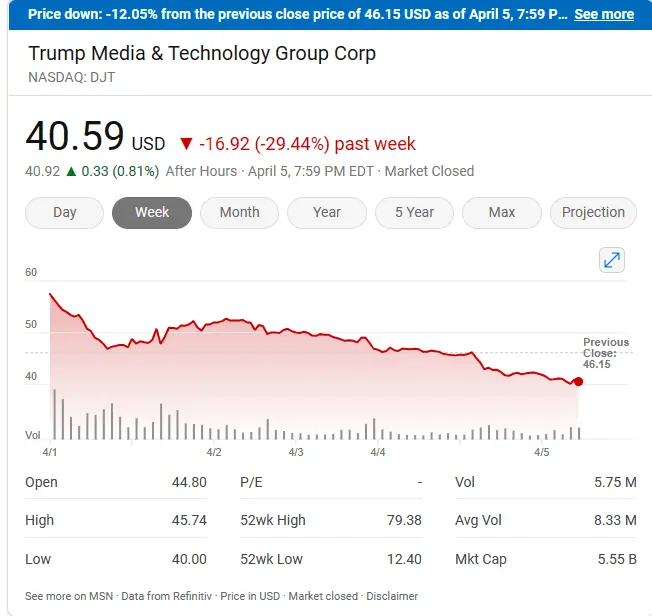Switch to the Month time range
This screenshot has width=652, height=616.
[x=239, y=212]
